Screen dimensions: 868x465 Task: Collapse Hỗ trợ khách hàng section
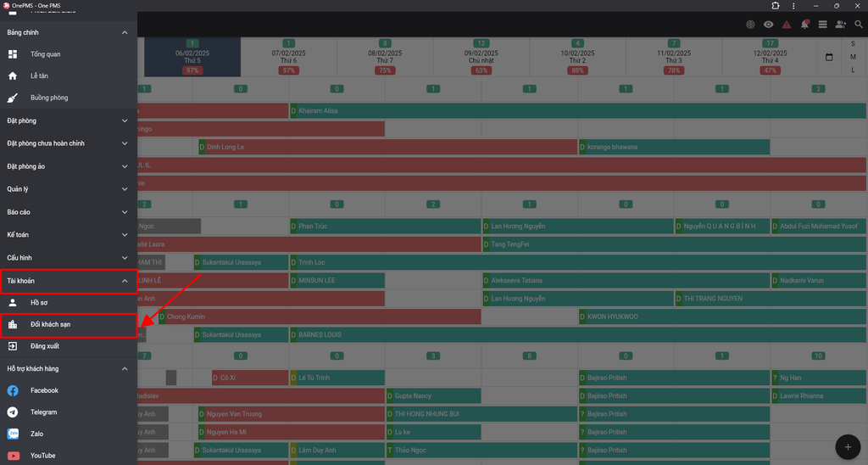tap(69, 368)
